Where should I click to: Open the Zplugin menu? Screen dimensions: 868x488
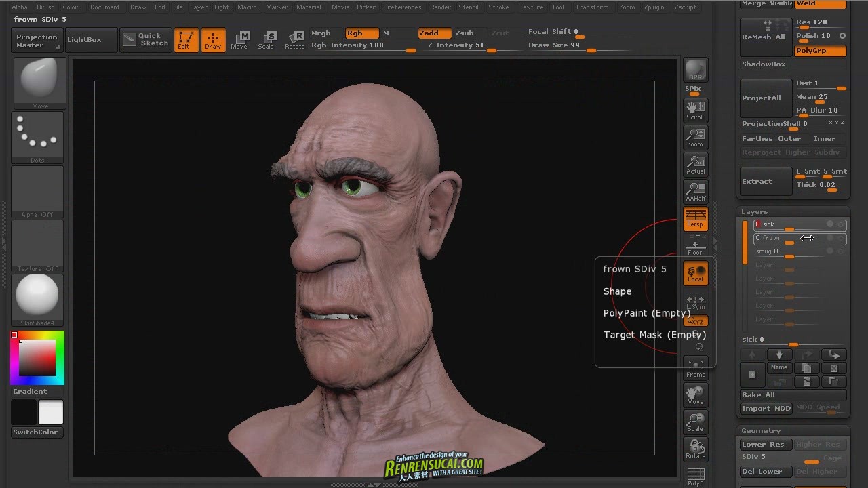coord(654,7)
